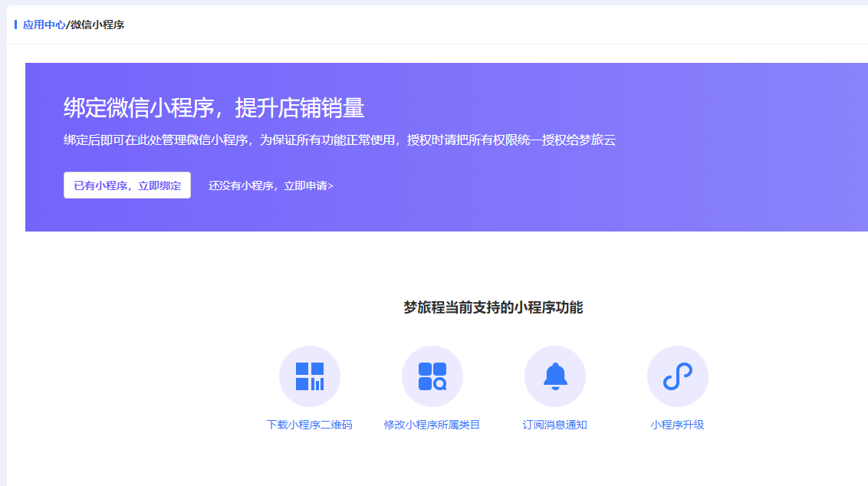Select the heading 绑定微信小程序，提升店铺销量
The height and width of the screenshot is (486, 868).
coord(214,108)
